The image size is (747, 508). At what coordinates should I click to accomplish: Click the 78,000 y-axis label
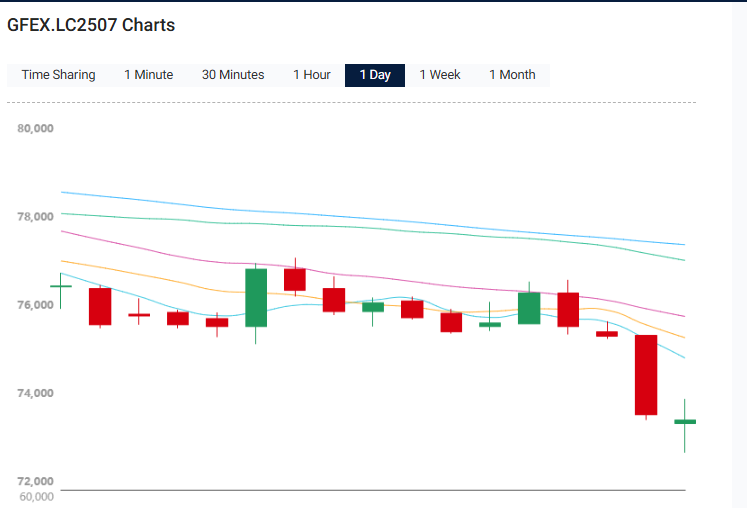coord(36,217)
